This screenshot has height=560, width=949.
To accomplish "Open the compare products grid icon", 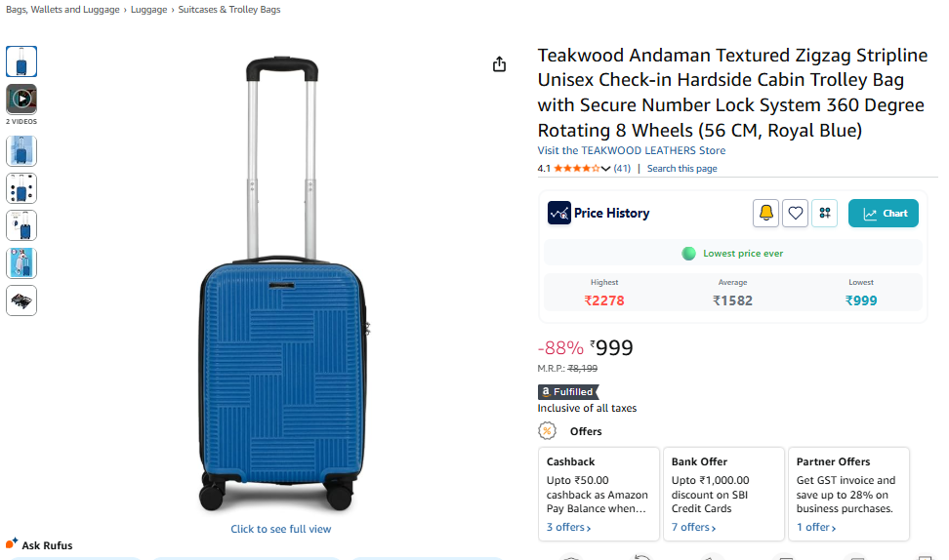I will pos(824,213).
